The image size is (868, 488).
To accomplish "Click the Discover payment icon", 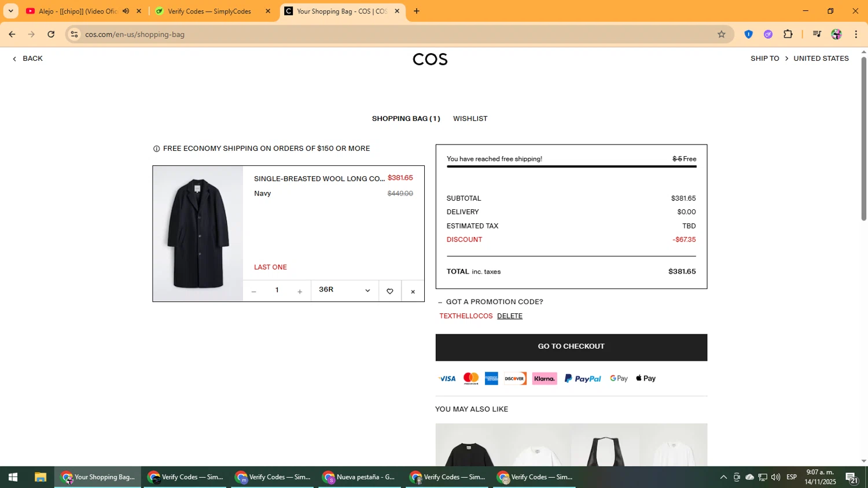I will [x=514, y=379].
